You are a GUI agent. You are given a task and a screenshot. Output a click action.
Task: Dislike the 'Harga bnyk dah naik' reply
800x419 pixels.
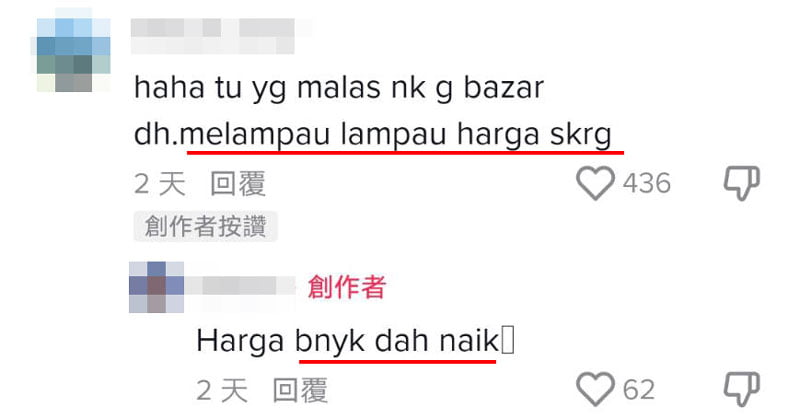pyautogui.click(x=742, y=389)
